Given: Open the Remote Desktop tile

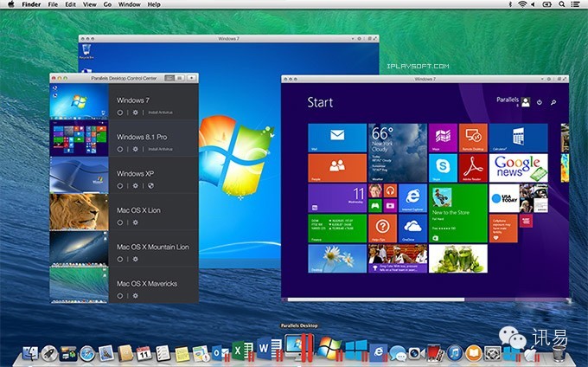Looking at the screenshot, I should tap(473, 138).
